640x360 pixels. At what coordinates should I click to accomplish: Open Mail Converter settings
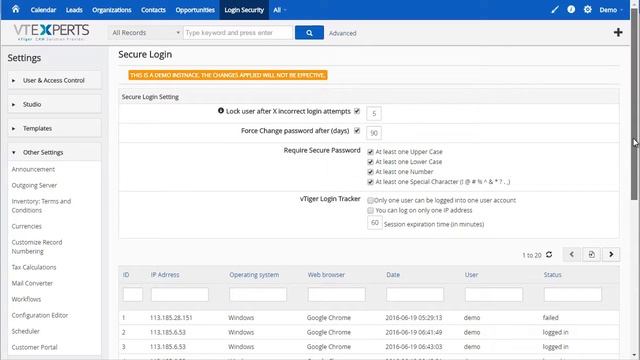click(x=32, y=283)
